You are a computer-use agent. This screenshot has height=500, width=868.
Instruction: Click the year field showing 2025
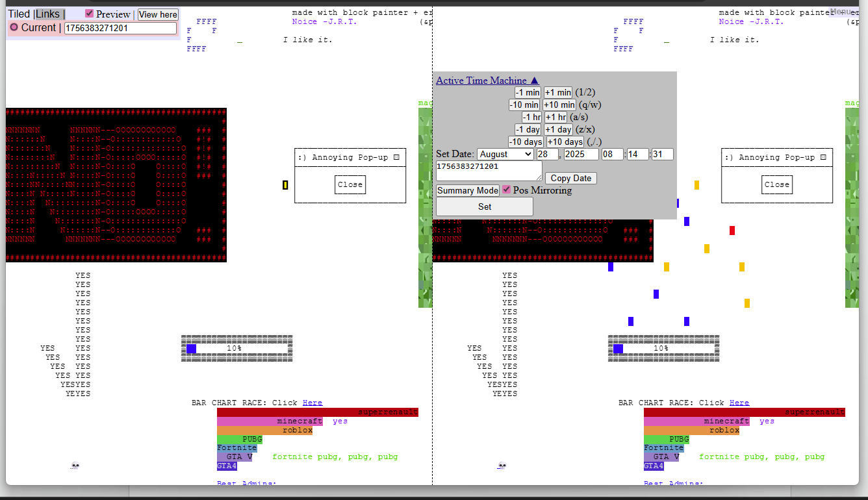tap(581, 155)
